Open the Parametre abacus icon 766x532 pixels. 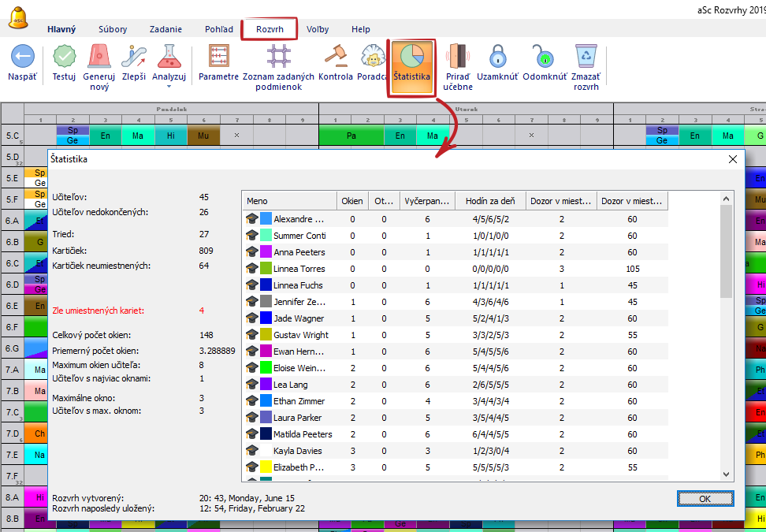pyautogui.click(x=218, y=58)
